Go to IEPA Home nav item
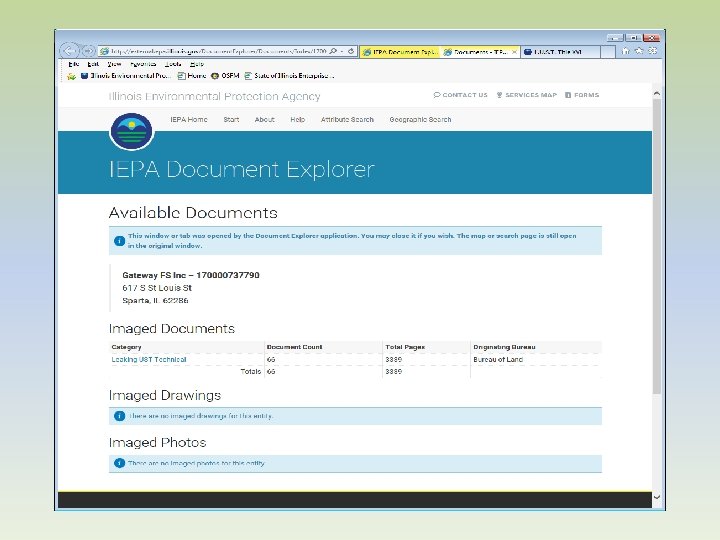This screenshot has width=720, height=540. [189, 119]
